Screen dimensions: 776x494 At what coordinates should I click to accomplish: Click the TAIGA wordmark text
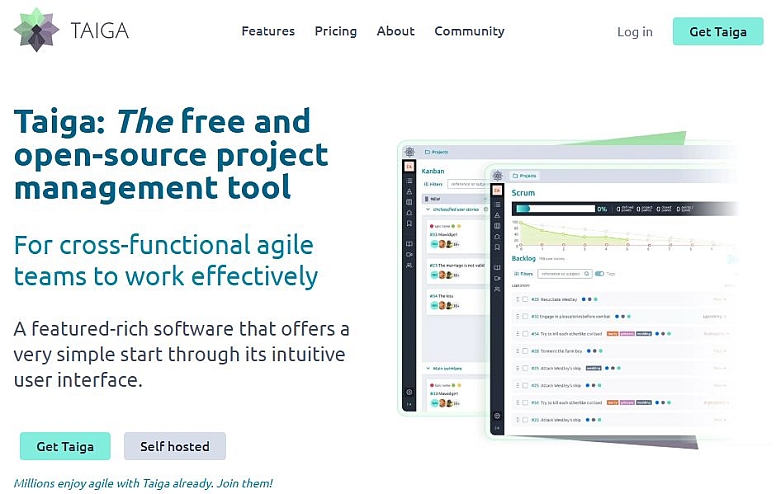(99, 30)
